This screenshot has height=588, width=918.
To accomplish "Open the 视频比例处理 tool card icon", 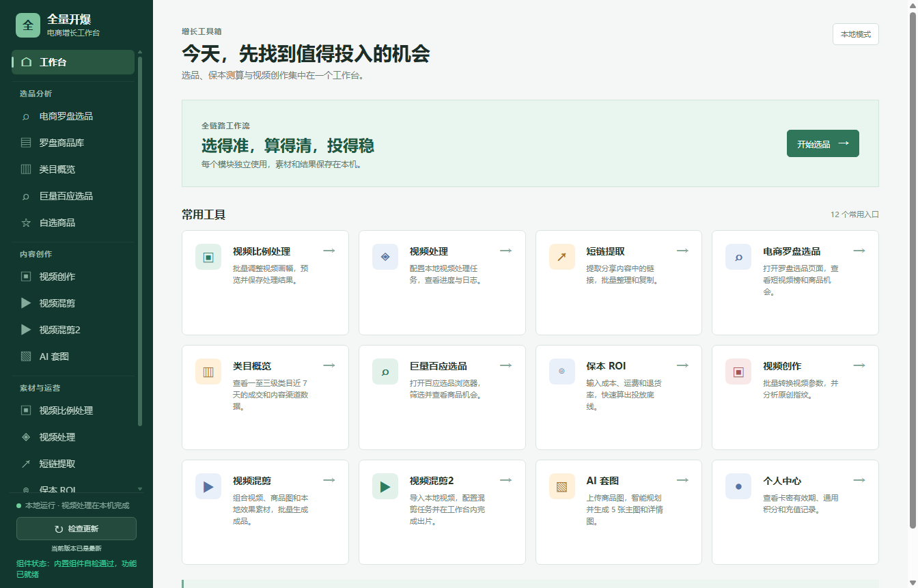I will pos(208,257).
